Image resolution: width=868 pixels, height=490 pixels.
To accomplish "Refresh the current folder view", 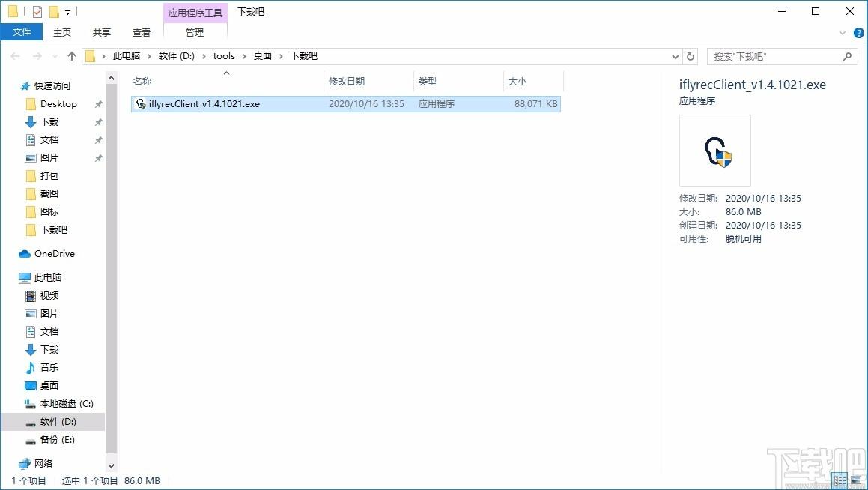I will pyautogui.click(x=691, y=56).
